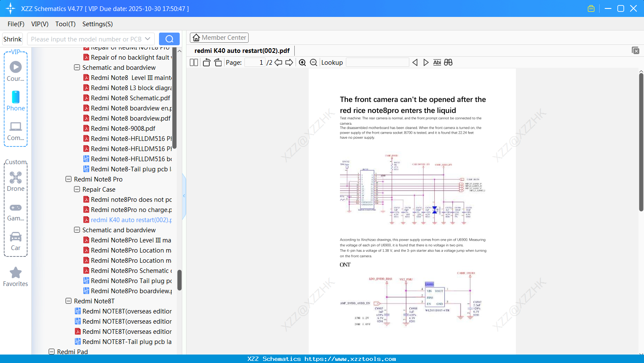Screen dimensions: 644x363
Task: Go to the previous page arrow
Action: (278, 63)
